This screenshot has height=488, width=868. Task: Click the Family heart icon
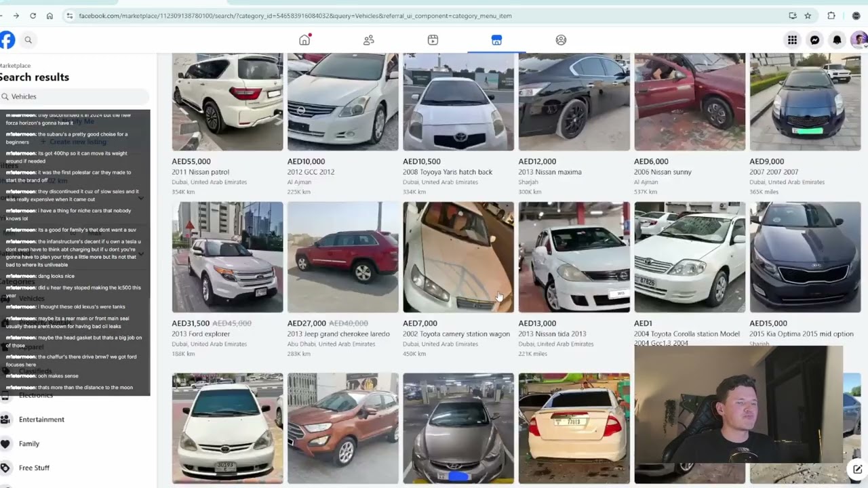point(5,444)
